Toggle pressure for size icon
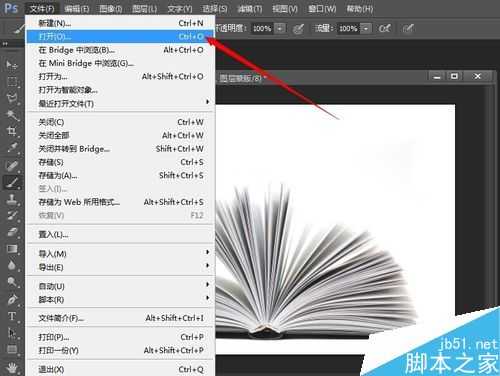The image size is (500, 376). point(408,29)
